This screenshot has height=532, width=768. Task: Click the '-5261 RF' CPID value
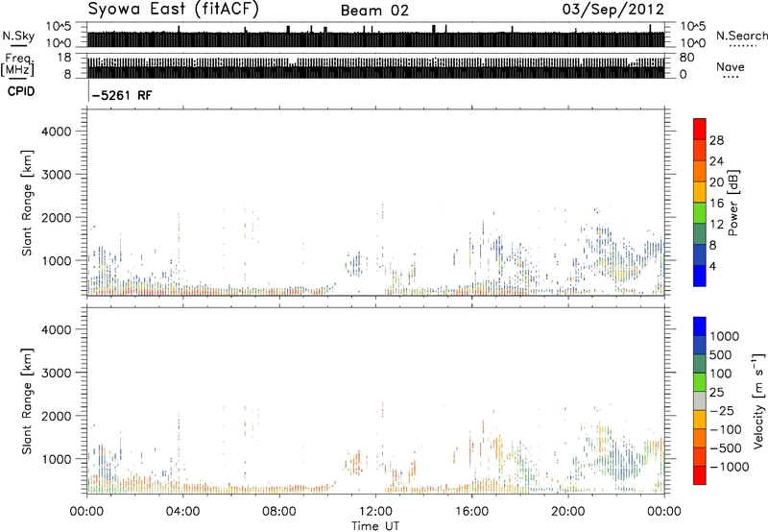(122, 95)
